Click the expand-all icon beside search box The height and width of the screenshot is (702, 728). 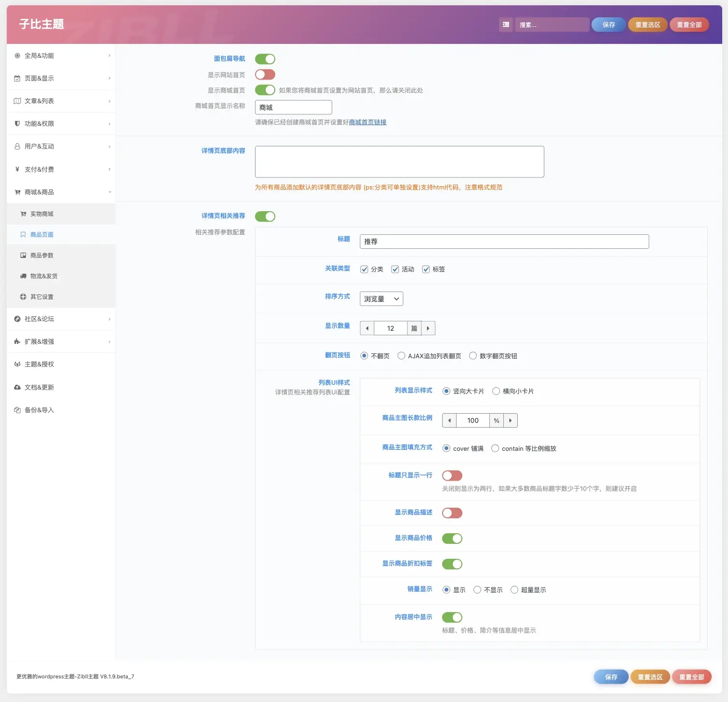click(x=506, y=25)
